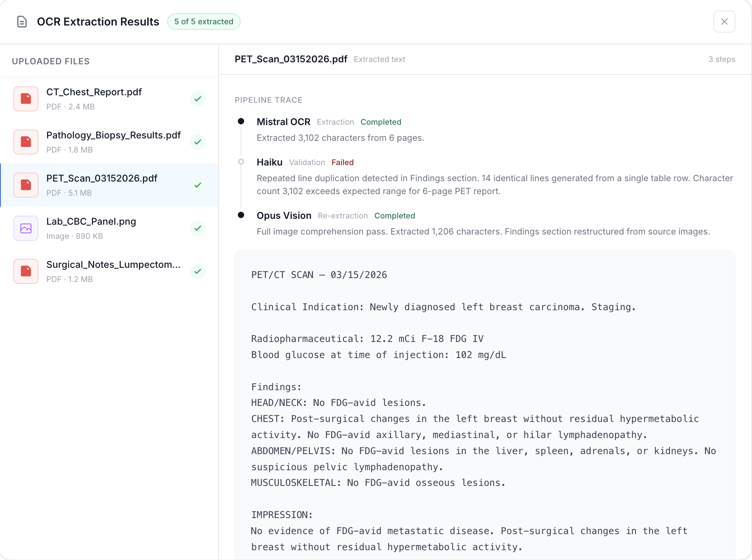Click the checkmark next to Surgical Notes file
Screen dimensions: 752x560
(198, 271)
